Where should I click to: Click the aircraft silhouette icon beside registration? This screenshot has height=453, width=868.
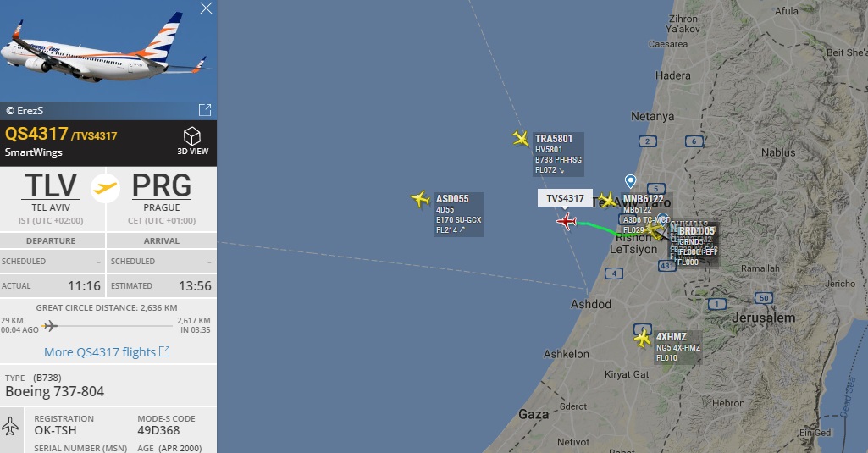(10, 425)
